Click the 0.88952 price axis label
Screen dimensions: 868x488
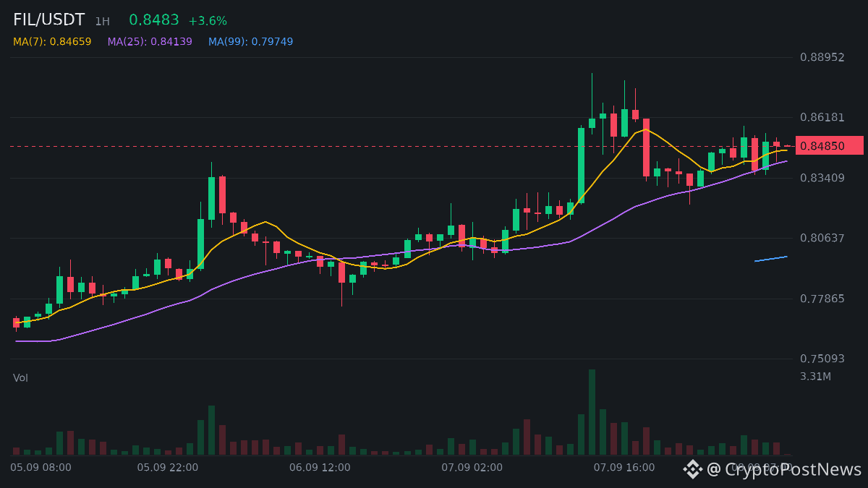click(822, 57)
